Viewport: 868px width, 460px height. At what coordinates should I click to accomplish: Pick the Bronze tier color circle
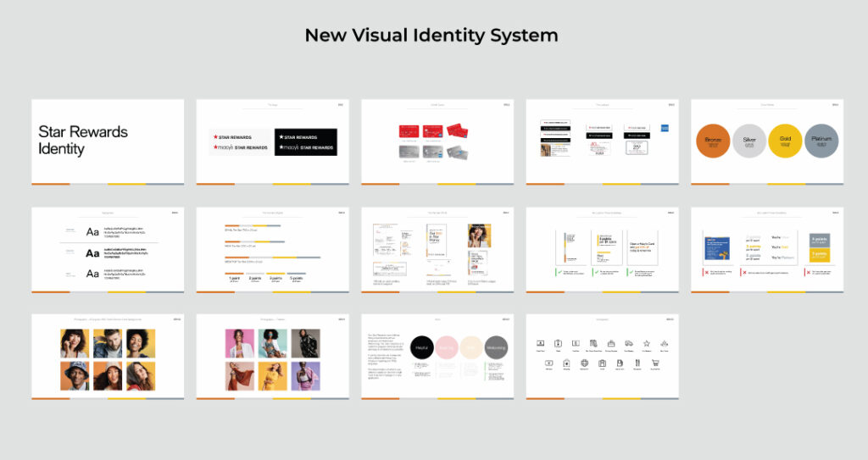pyautogui.click(x=713, y=141)
